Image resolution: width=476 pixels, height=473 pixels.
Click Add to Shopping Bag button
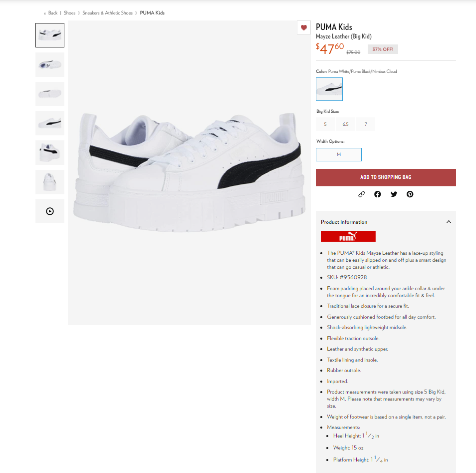386,177
